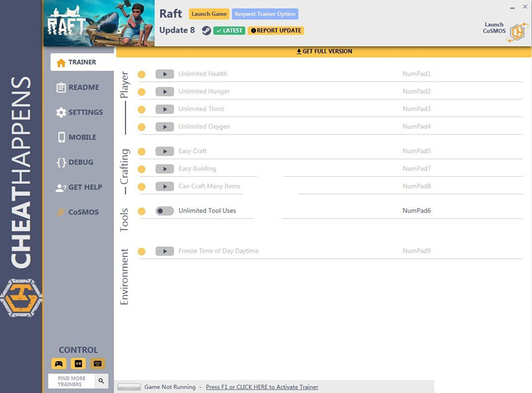Click Request Trainer Option button
Screen dimensions: 532x393
265,14
